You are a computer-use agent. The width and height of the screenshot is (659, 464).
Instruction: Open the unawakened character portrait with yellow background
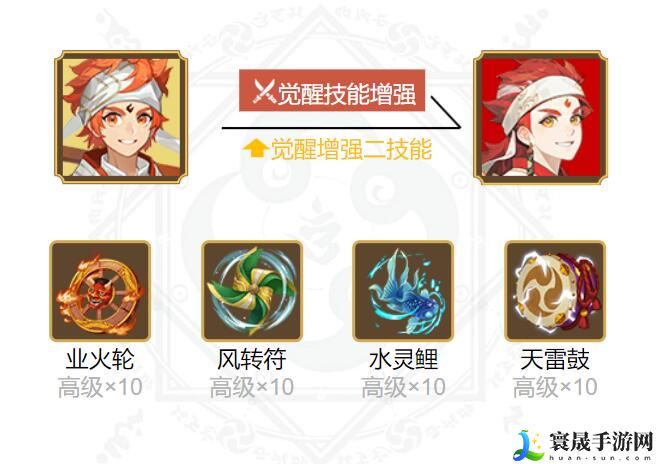[x=121, y=117]
